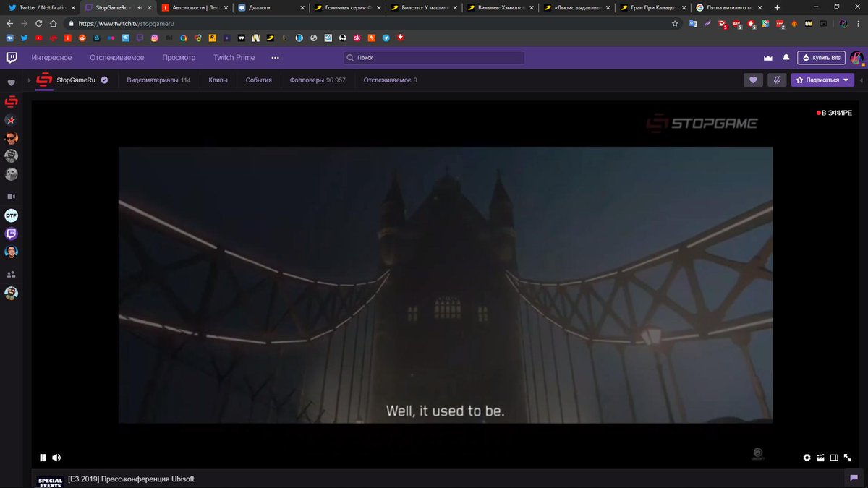Image resolution: width=868 pixels, height=488 pixels.
Task: Open the chat panel with the speech bubble button
Action: [854, 478]
